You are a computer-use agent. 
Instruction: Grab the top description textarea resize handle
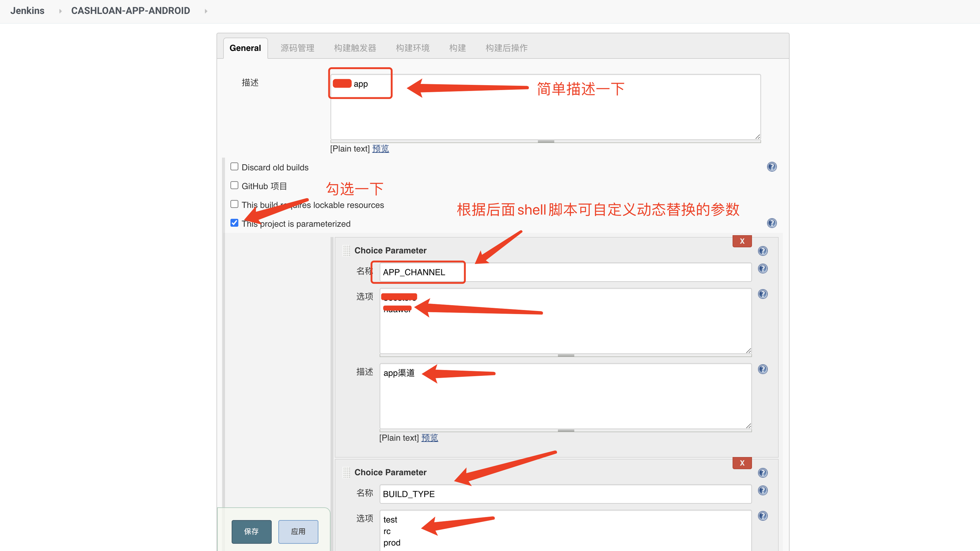[545, 142]
